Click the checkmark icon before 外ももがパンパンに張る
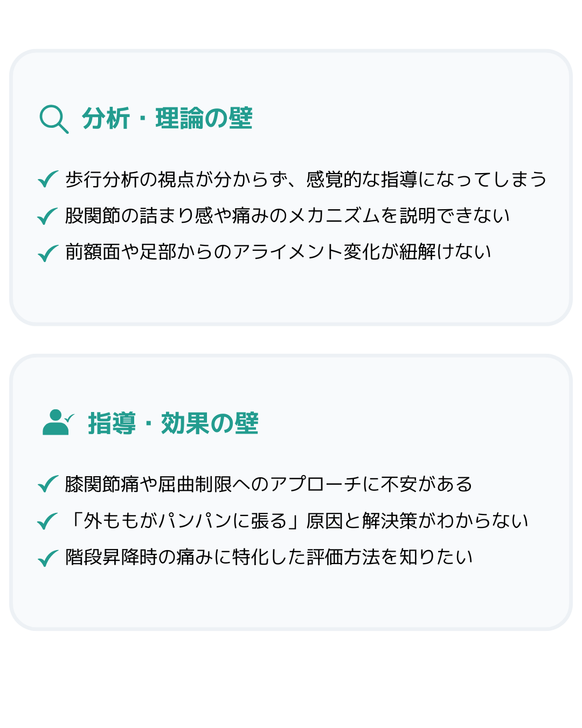Screen dimensions: 582x728 coord(48,521)
